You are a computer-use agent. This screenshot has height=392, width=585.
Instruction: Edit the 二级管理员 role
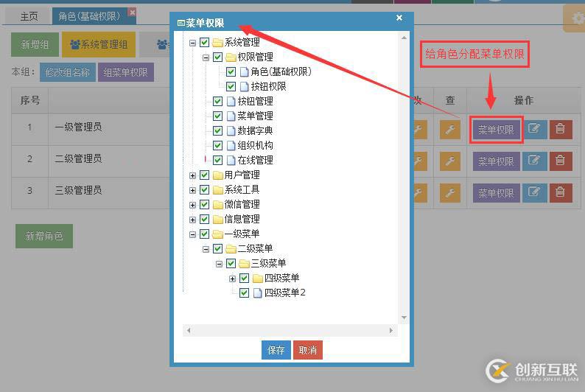(x=534, y=161)
